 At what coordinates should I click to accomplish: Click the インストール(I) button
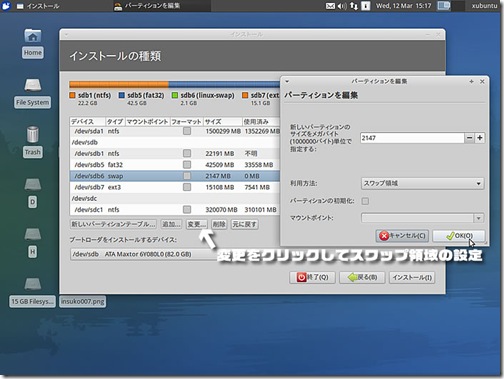pyautogui.click(x=412, y=277)
